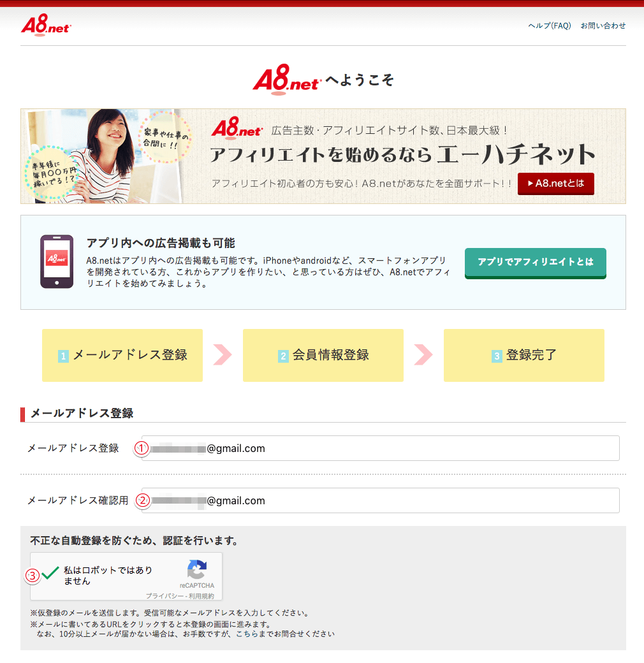Click the red A8.netとは button
This screenshot has height=663, width=644.
coord(555,184)
